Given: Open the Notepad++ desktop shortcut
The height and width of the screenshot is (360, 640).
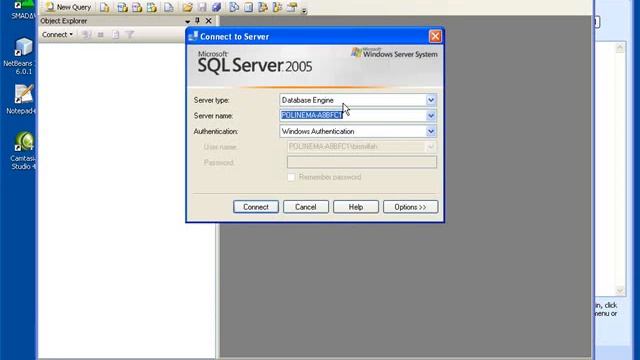Looking at the screenshot, I should coord(22,99).
